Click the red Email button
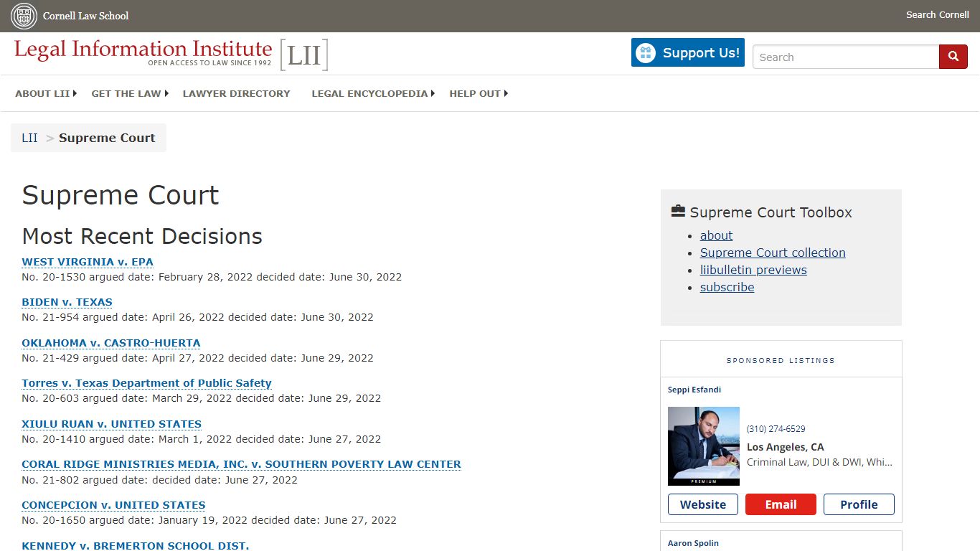The image size is (980, 551). (x=781, y=504)
